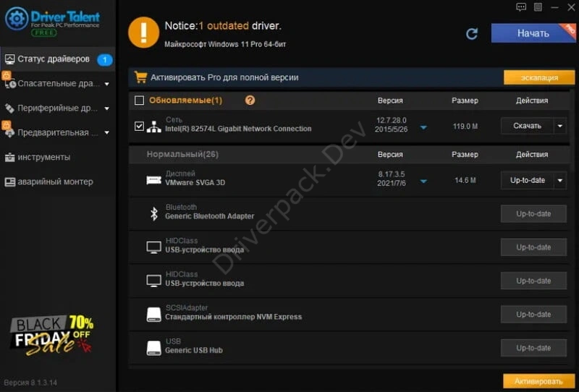This screenshot has width=579, height=392.
Task: Click the 119.0 M size value
Action: 465,127
